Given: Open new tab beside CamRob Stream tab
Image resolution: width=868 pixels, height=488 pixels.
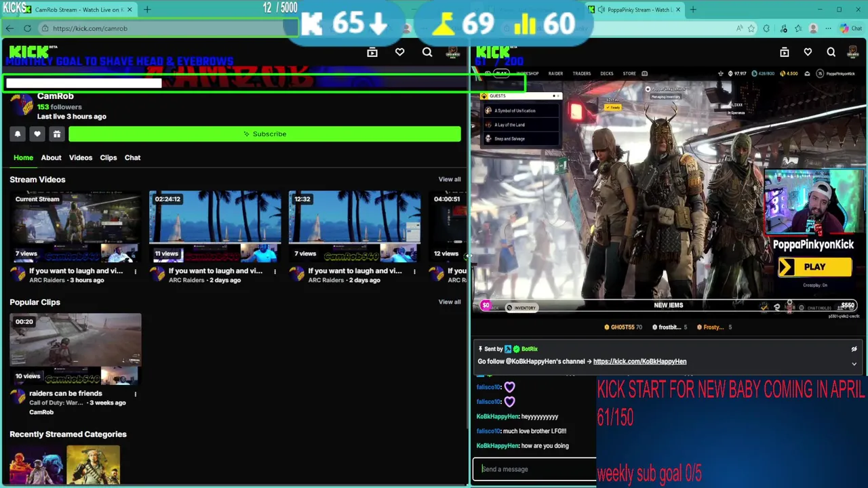Looking at the screenshot, I should pos(147,9).
